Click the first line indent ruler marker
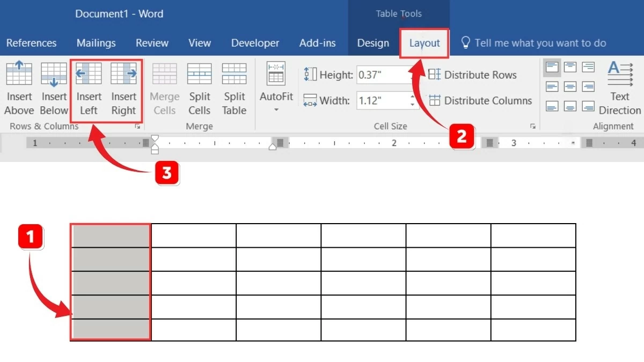Image resolution: width=644 pixels, height=362 pixels. (x=155, y=139)
